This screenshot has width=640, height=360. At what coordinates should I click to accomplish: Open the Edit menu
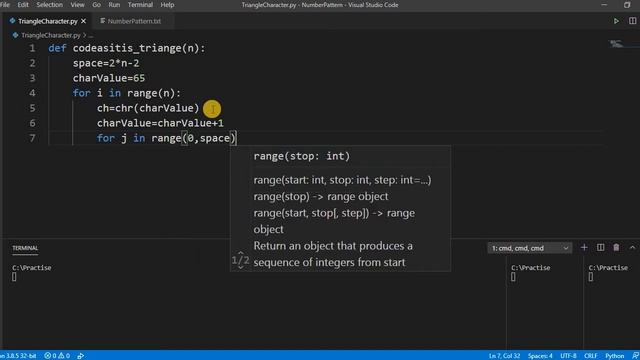[23, 5]
